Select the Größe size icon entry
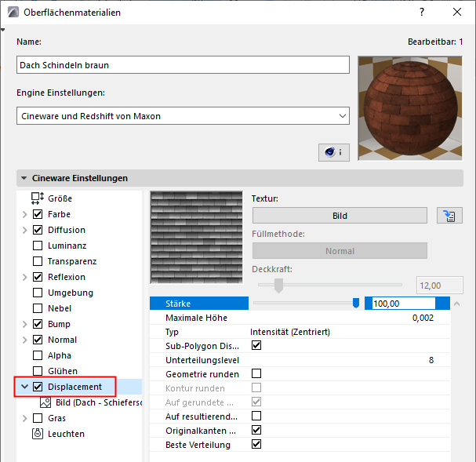The image size is (476, 462). coord(38,198)
